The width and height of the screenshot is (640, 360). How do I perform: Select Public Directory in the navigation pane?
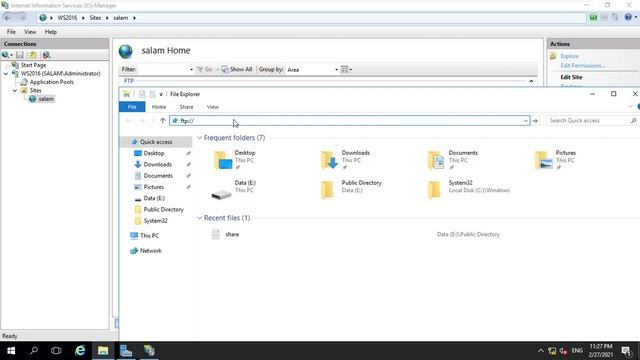coord(163,209)
